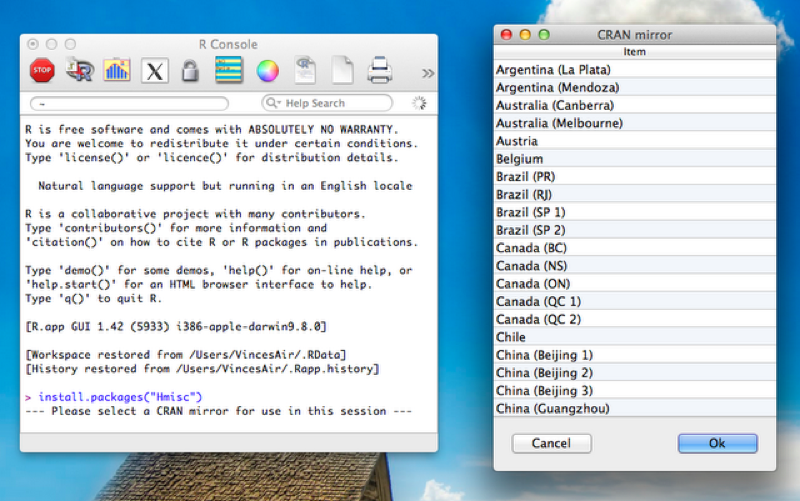Select Australia (Canberra) mirror
The width and height of the screenshot is (800, 501).
click(x=635, y=105)
